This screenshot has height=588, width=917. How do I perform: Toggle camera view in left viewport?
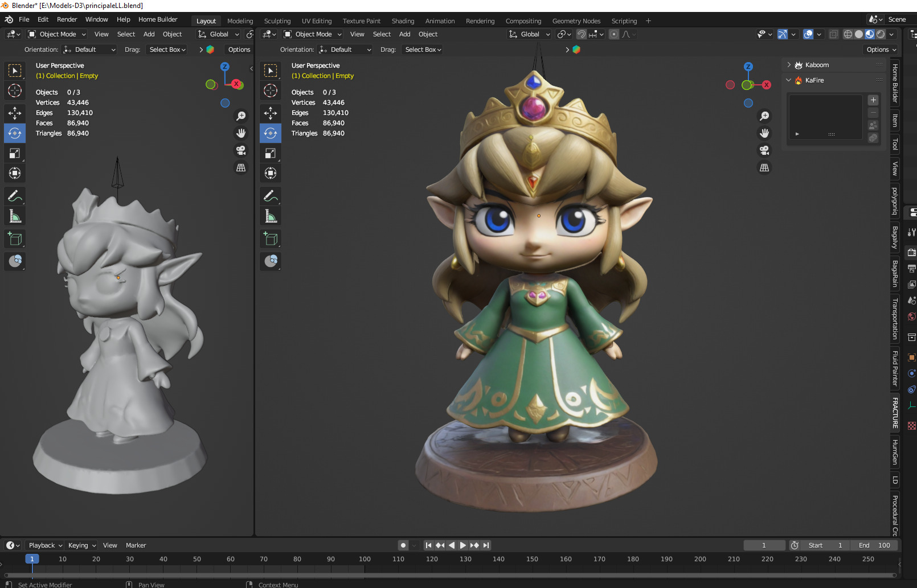241,150
